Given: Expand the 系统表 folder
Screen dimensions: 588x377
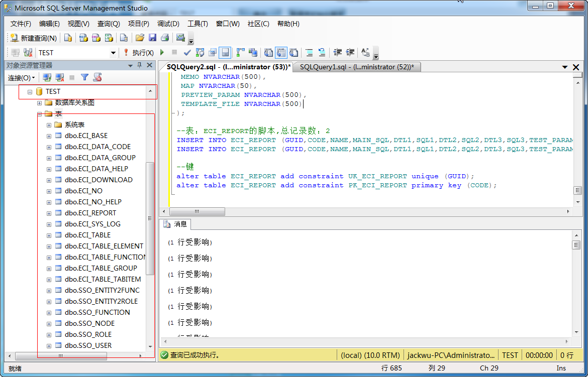Looking at the screenshot, I should 49,125.
